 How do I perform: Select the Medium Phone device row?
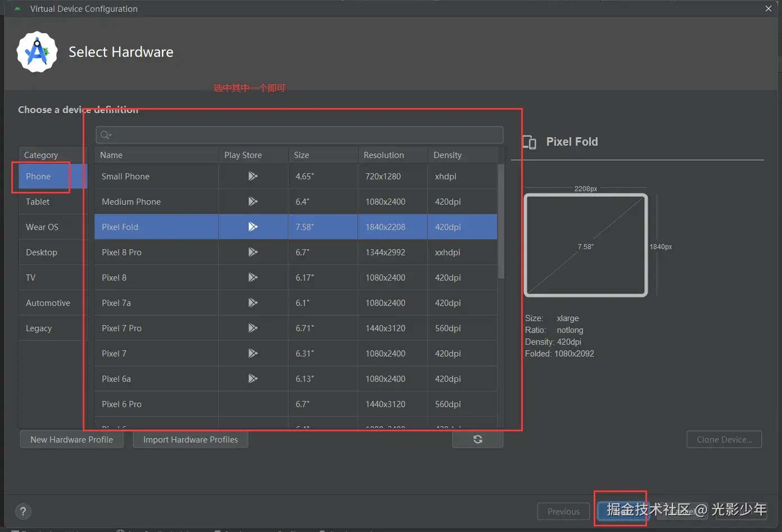[x=296, y=201]
